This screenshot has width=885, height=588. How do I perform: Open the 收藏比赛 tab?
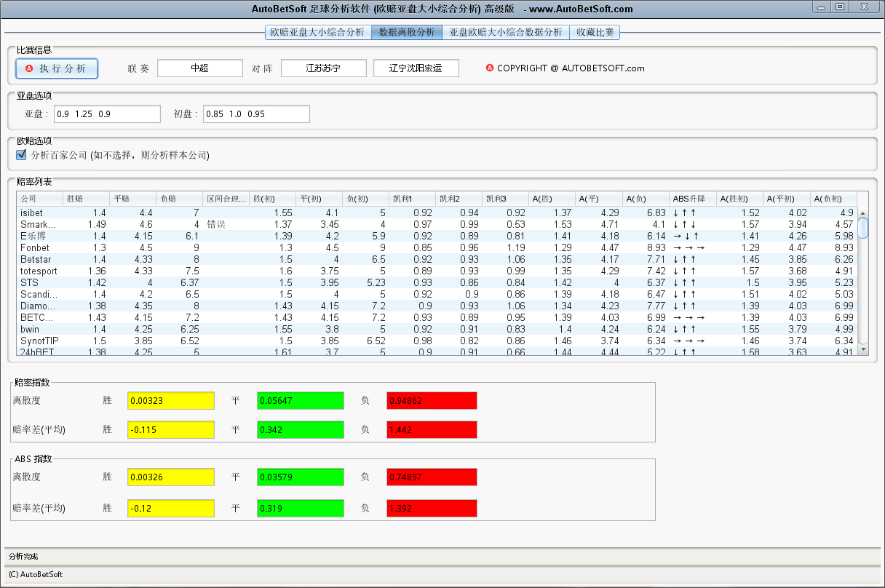click(x=595, y=32)
